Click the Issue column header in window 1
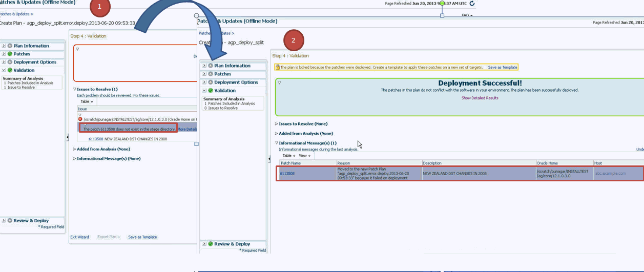 [137, 109]
